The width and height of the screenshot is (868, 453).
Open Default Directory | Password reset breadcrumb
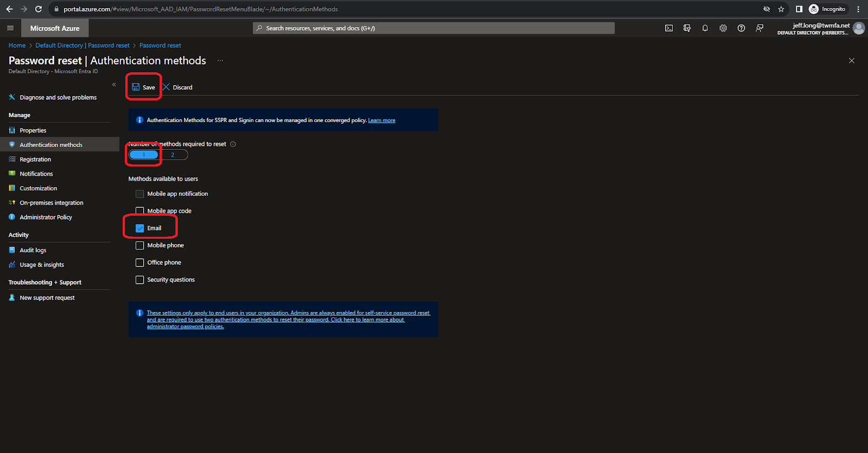click(82, 46)
